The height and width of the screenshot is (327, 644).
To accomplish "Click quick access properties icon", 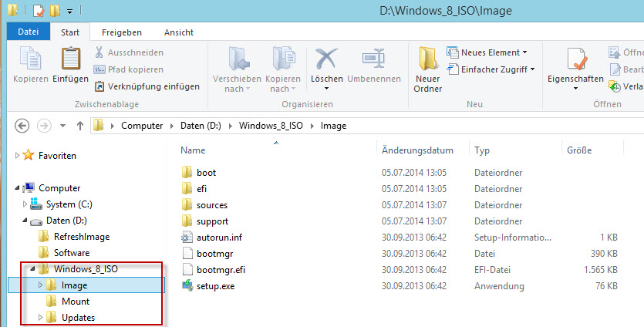I will click(x=39, y=11).
